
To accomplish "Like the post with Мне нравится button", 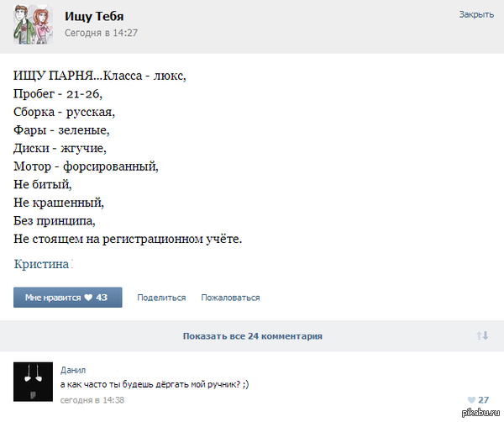I will [x=67, y=298].
